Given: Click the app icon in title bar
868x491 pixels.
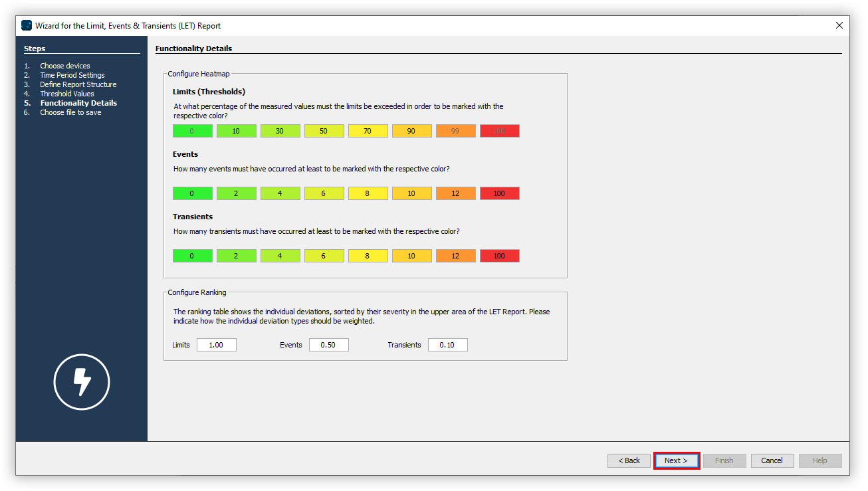Looking at the screenshot, I should [x=27, y=26].
